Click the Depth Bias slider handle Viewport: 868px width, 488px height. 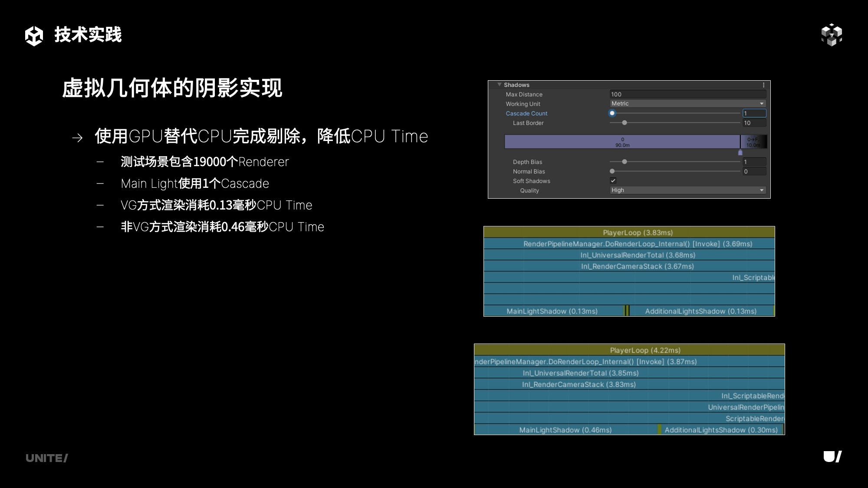point(624,162)
